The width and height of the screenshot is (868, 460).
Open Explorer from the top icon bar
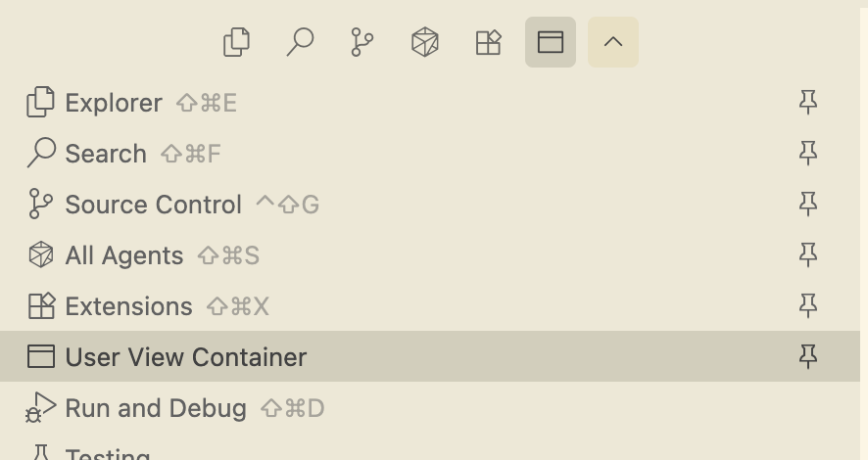pyautogui.click(x=237, y=42)
